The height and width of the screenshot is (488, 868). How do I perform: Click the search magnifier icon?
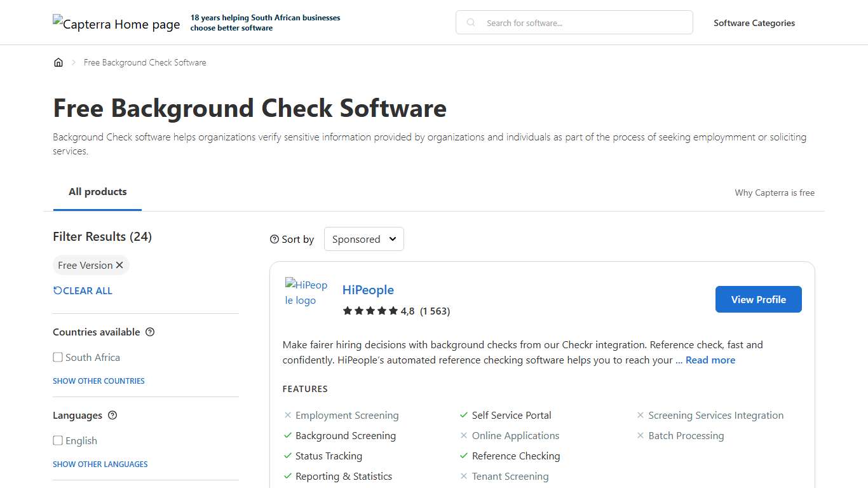[470, 22]
